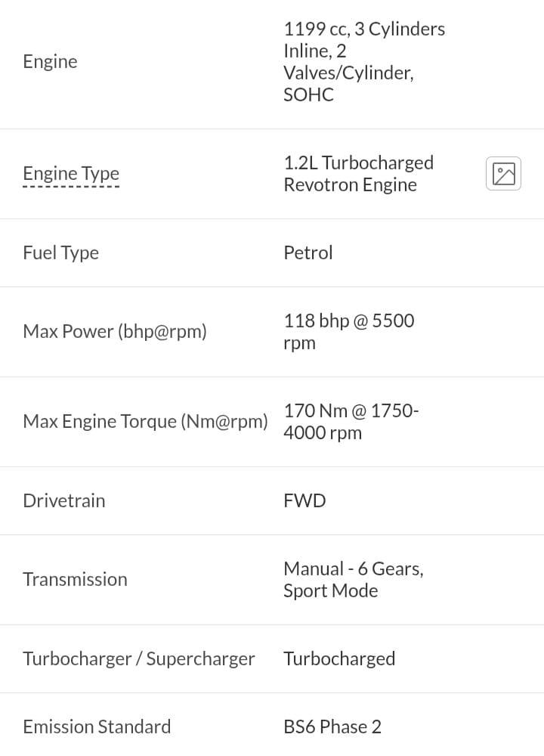Screen dimensions: 544x756
Task: Click the FWD drivetrain value
Action: point(304,500)
